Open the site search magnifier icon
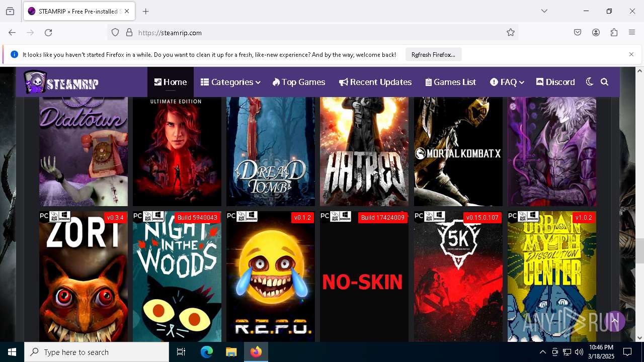 (x=605, y=82)
